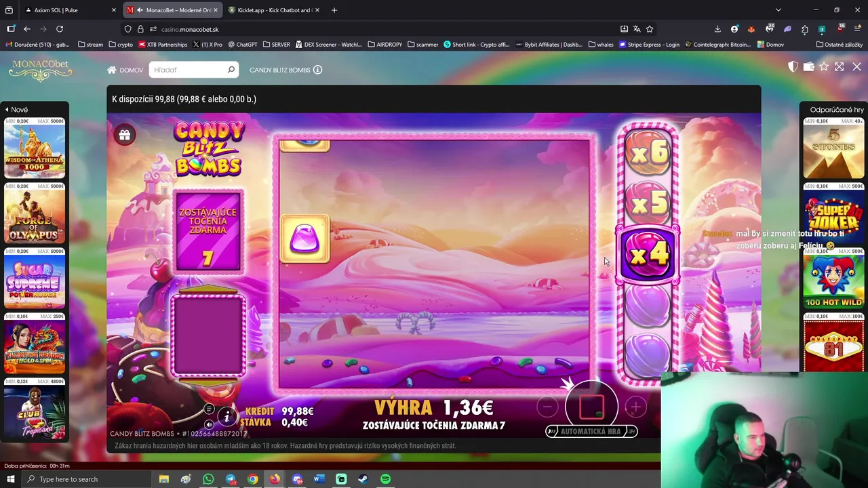This screenshot has width=868, height=488.
Task: Open Windows Start menu
Action: coord(10,479)
